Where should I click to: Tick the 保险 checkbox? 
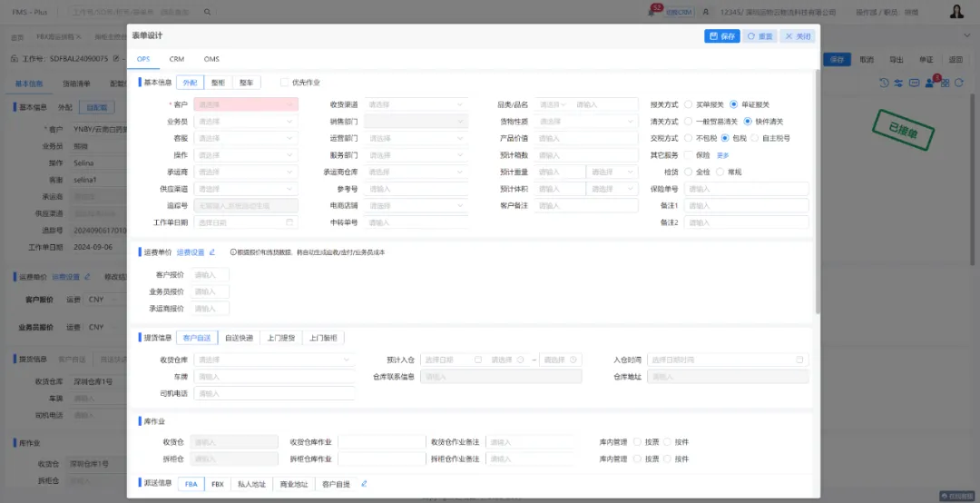point(688,155)
